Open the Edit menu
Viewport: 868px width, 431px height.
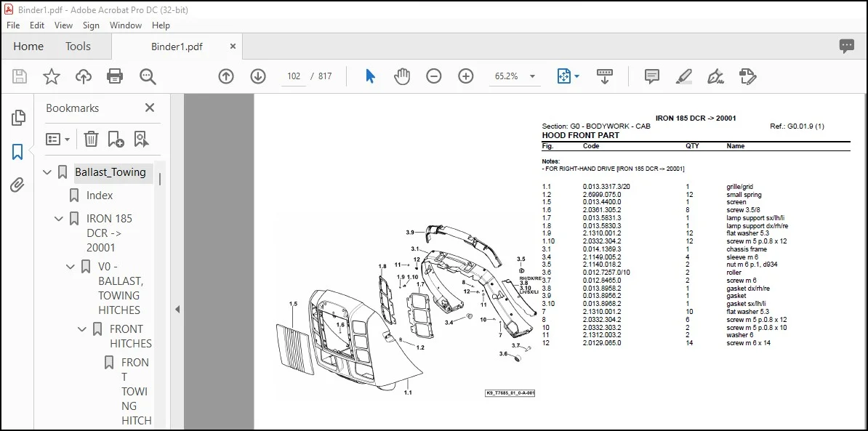point(37,25)
